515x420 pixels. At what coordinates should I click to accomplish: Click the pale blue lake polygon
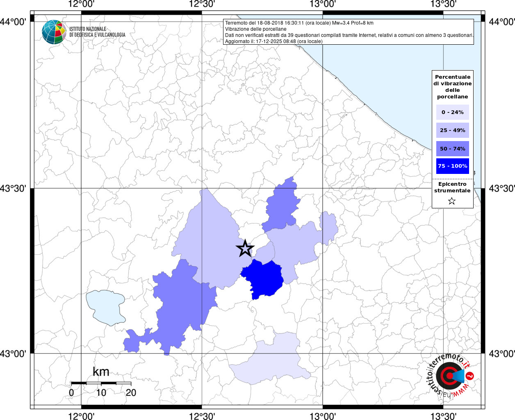point(106,308)
